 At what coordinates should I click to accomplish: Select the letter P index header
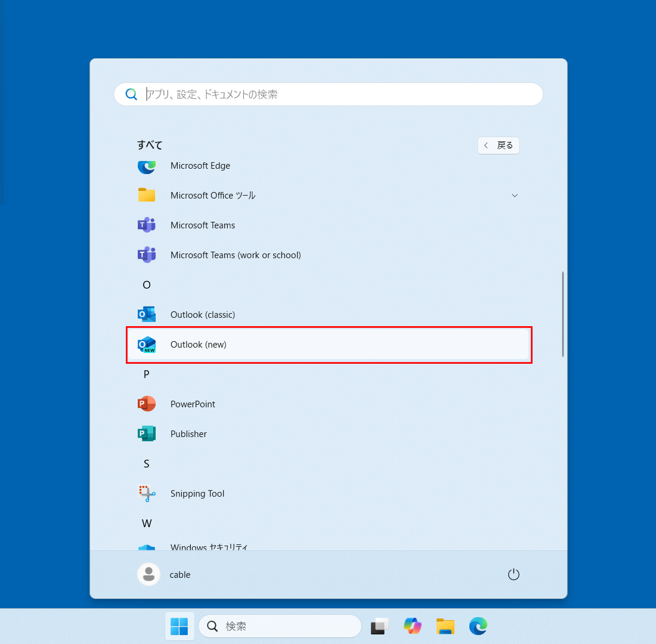[x=147, y=374]
